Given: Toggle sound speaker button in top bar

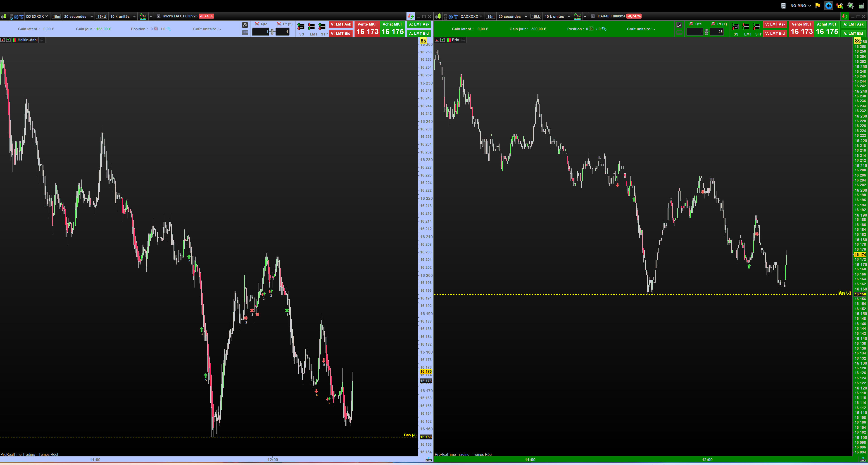Looking at the screenshot, I should [x=829, y=5].
